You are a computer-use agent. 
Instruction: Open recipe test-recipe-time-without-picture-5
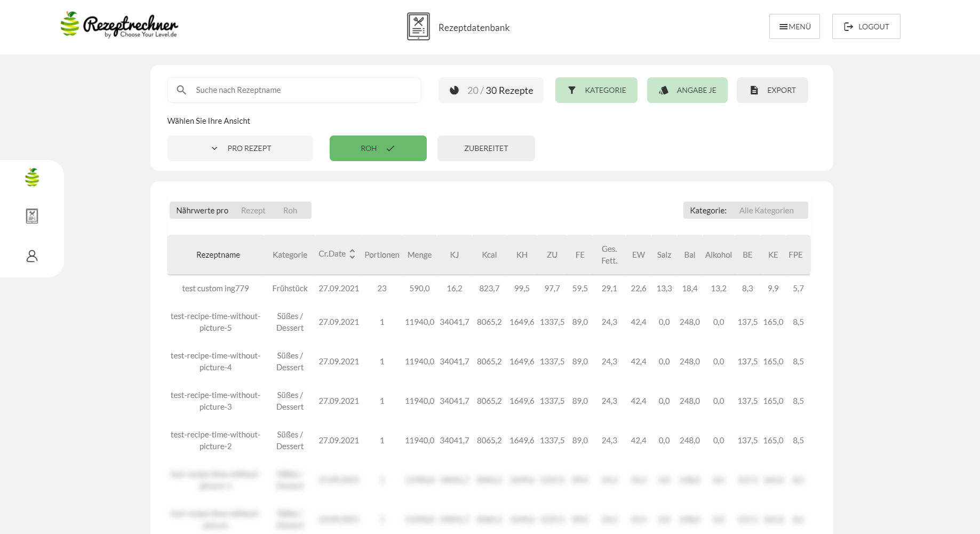(x=216, y=322)
